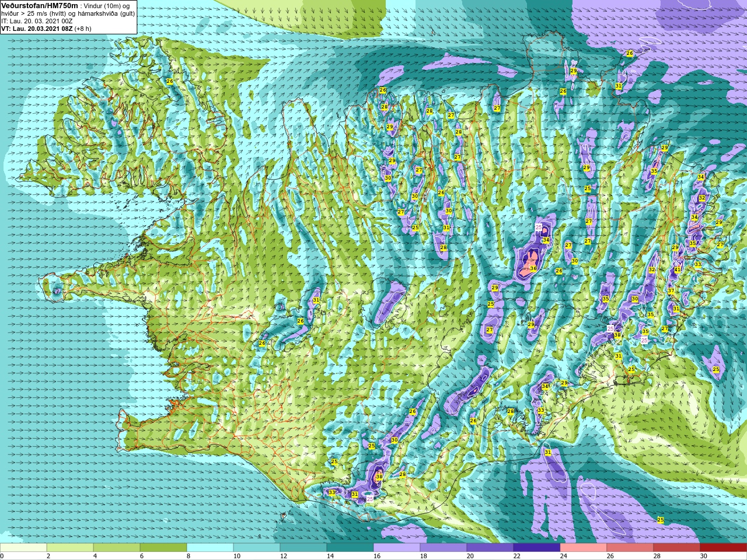Select the 28–30 m/s red legend swatch
Viewport: 747px width, 560px height.
pos(677,548)
